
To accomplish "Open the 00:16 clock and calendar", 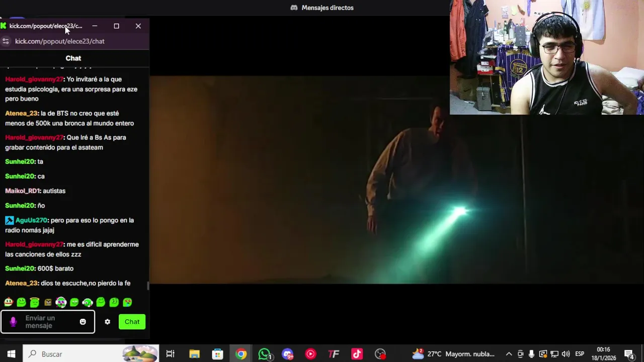I will tap(604, 354).
